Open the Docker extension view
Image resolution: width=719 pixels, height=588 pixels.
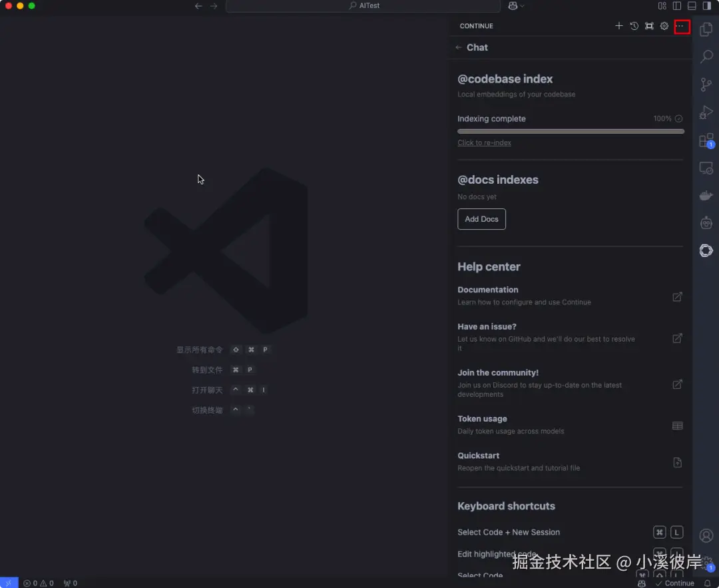tap(705, 195)
